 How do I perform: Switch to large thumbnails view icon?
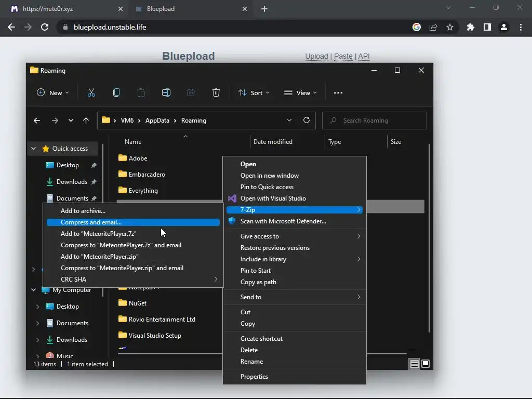coord(425,364)
